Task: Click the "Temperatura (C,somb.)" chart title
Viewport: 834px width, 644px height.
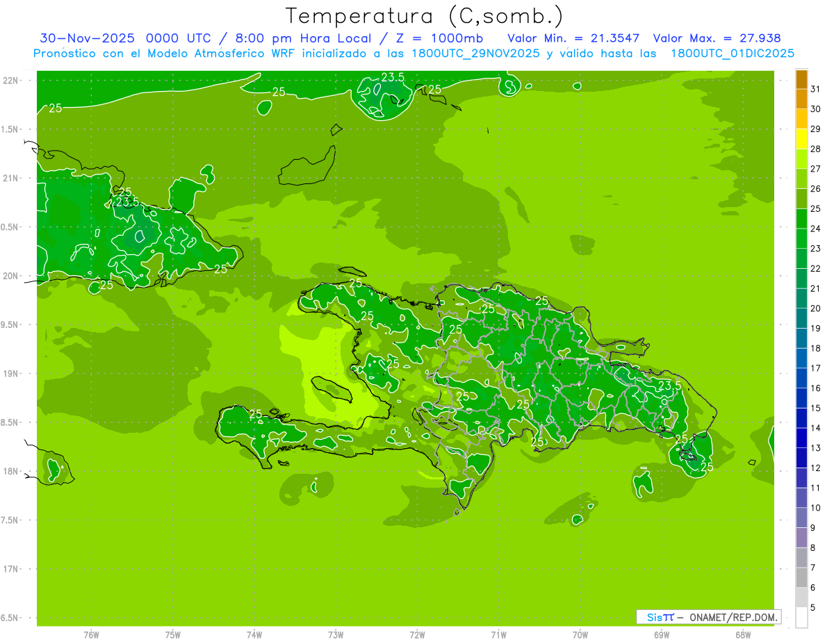Action: [424, 16]
